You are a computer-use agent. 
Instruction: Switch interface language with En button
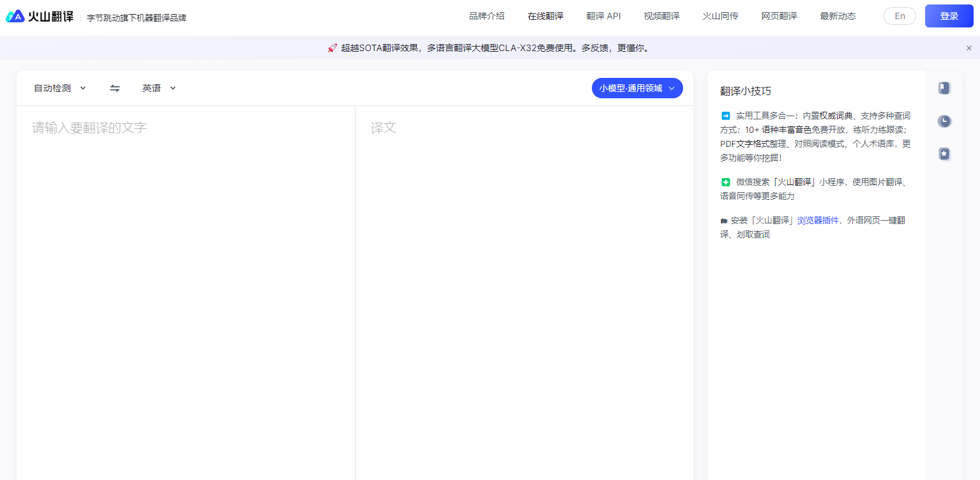tap(900, 16)
